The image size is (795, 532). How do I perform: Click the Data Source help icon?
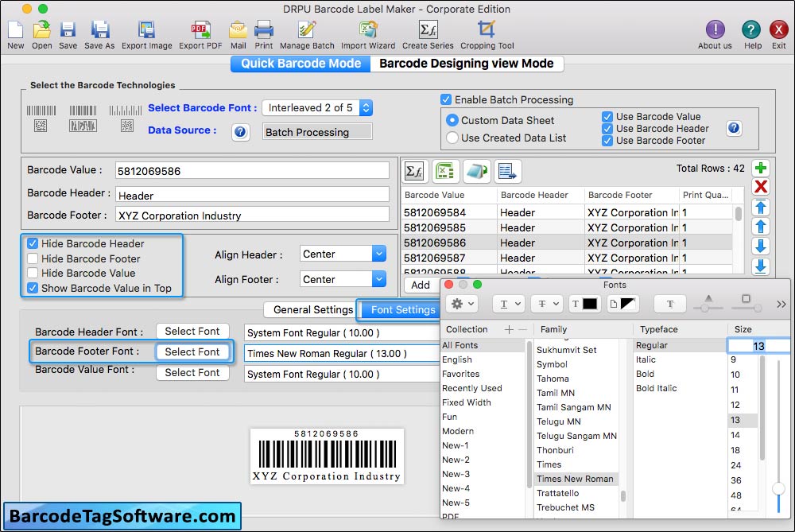point(240,132)
